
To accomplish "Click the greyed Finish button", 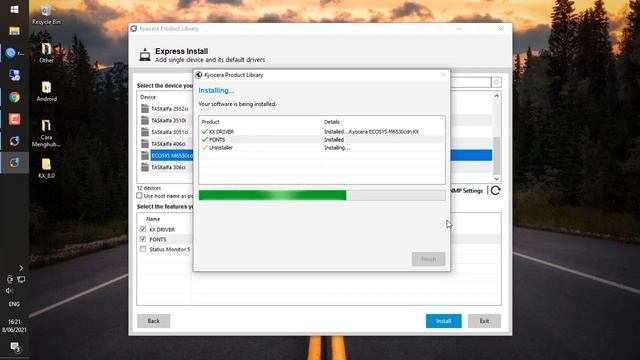I will click(428, 259).
